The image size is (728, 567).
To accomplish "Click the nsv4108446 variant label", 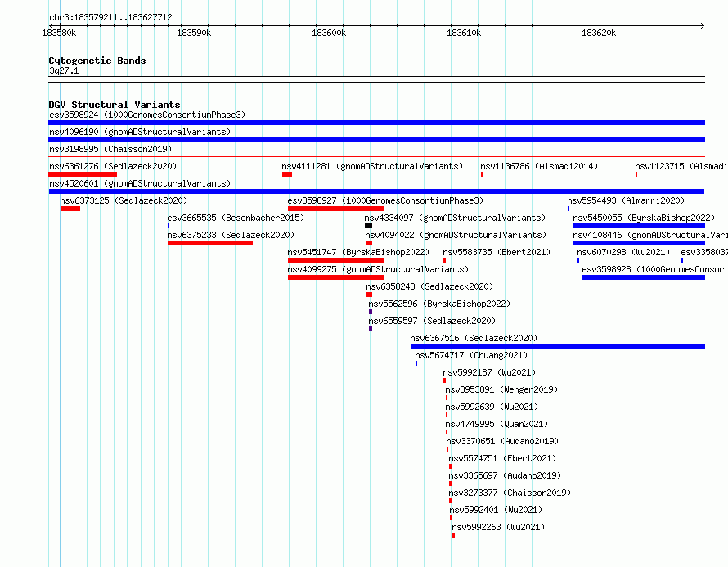I will (650, 235).
